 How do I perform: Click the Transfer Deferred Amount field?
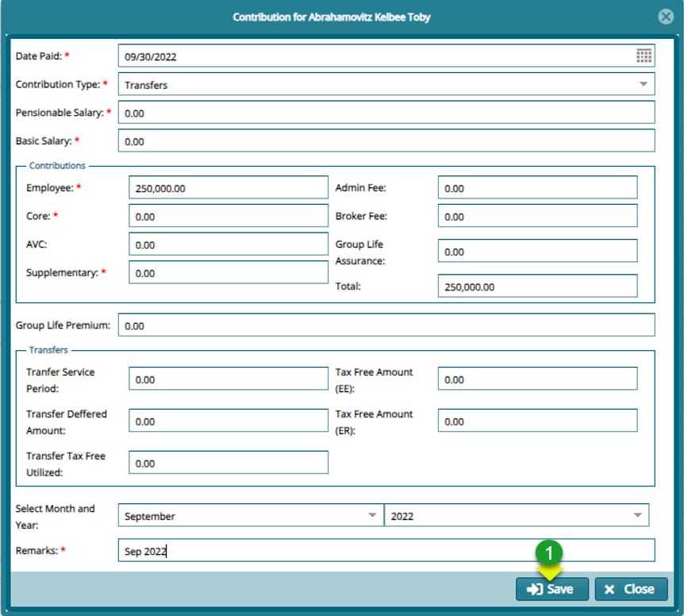pyautogui.click(x=229, y=420)
